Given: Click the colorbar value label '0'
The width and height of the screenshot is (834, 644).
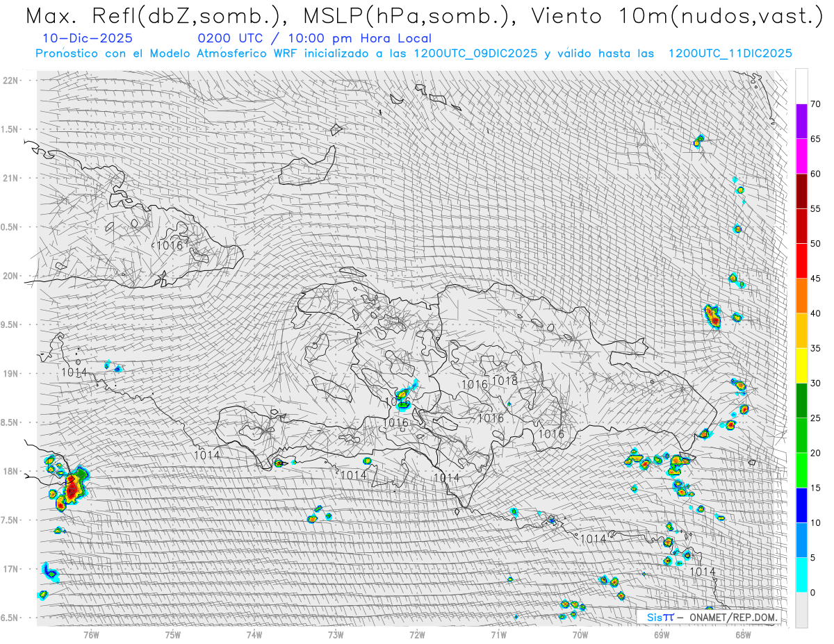Looking at the screenshot, I should (812, 593).
